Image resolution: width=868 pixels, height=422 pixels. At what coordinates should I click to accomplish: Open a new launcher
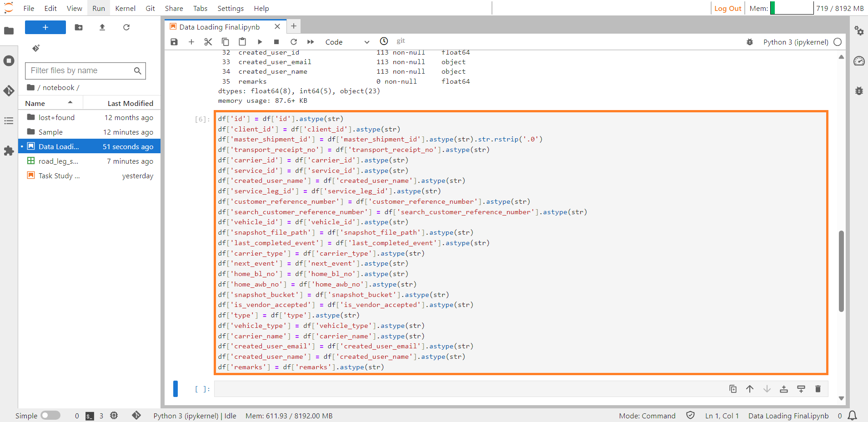[45, 27]
